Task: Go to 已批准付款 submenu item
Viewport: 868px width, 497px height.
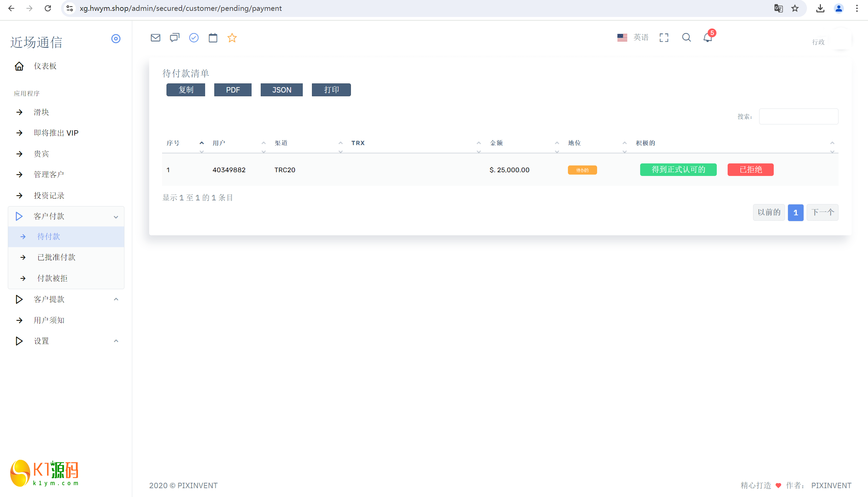Action: point(56,257)
